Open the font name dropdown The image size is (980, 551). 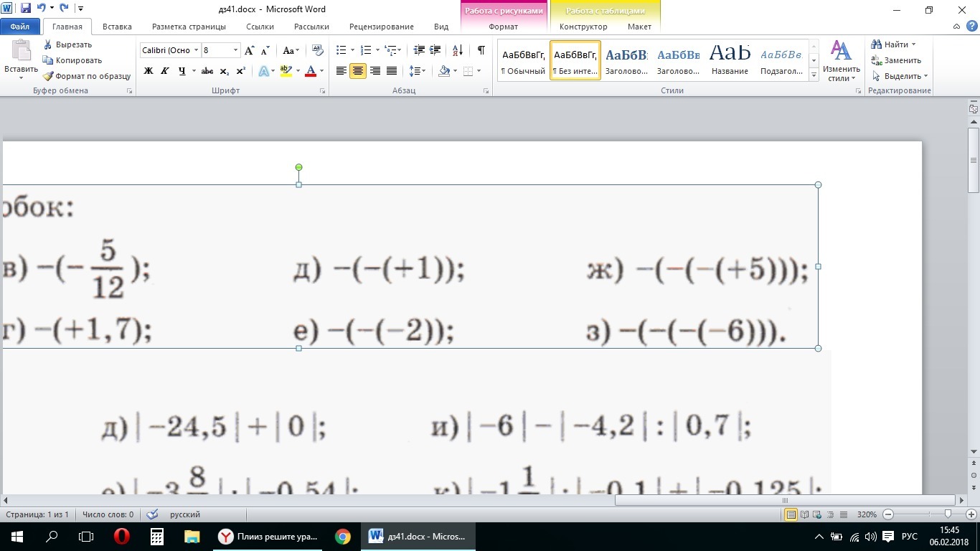pos(196,50)
